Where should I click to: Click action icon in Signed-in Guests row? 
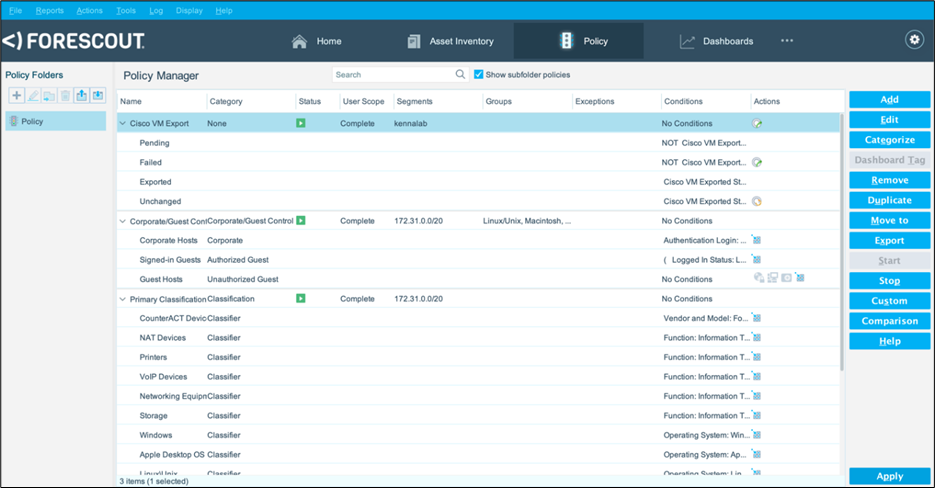click(x=756, y=259)
